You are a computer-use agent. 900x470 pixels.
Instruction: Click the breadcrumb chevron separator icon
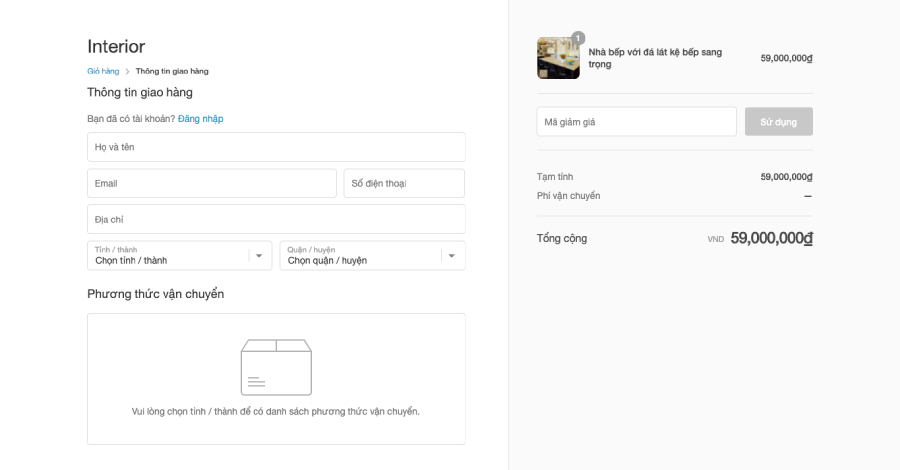127,72
